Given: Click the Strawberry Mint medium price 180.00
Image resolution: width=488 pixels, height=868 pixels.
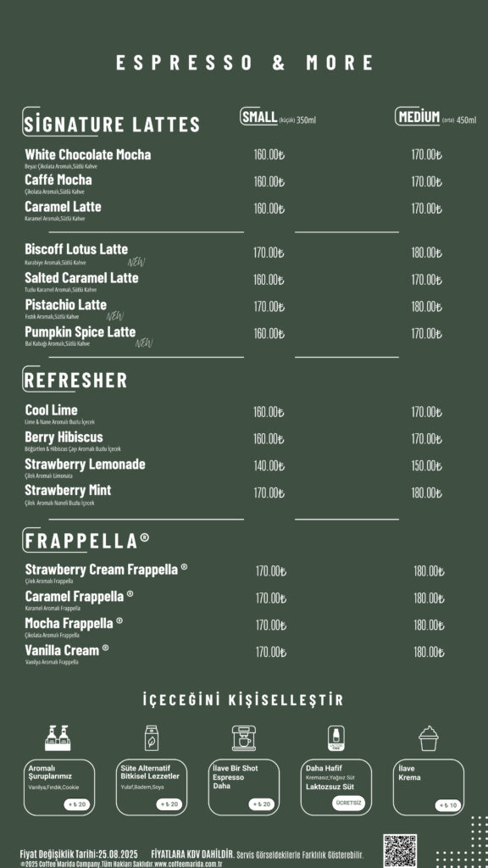Looking at the screenshot, I should 427,492.
